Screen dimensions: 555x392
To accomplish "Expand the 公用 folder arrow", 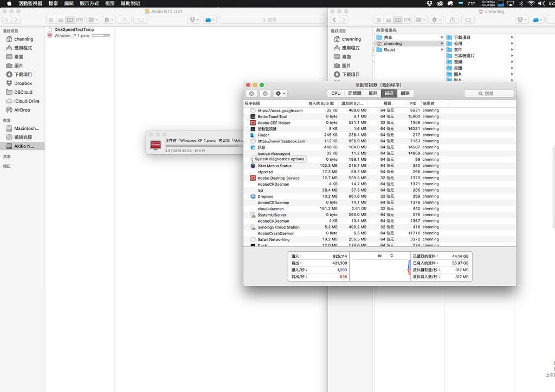I will pyautogui.click(x=512, y=43).
